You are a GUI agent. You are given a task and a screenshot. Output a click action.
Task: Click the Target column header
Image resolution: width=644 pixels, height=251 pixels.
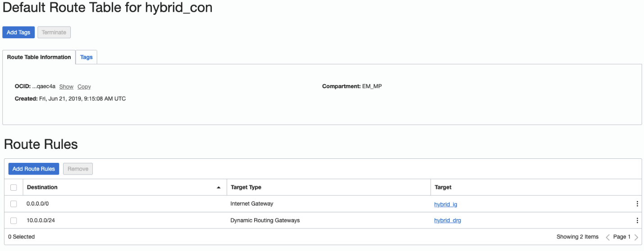(443, 187)
